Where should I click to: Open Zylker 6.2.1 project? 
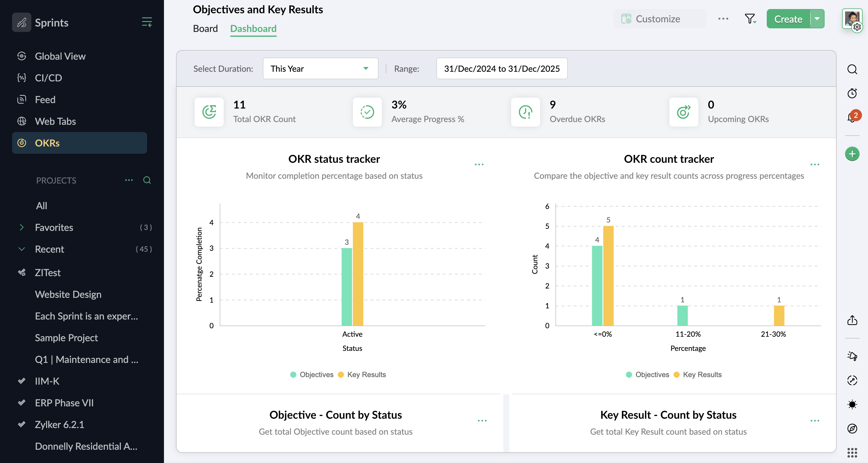pyautogui.click(x=60, y=425)
